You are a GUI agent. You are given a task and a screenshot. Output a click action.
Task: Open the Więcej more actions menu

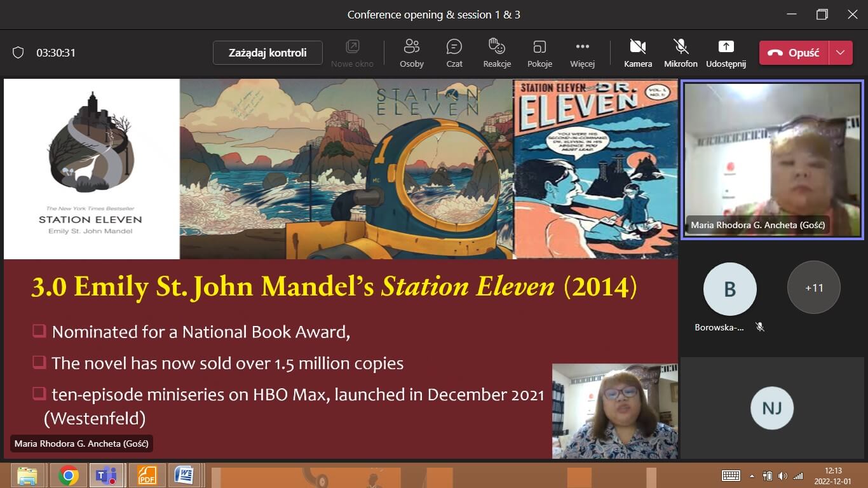pos(582,53)
